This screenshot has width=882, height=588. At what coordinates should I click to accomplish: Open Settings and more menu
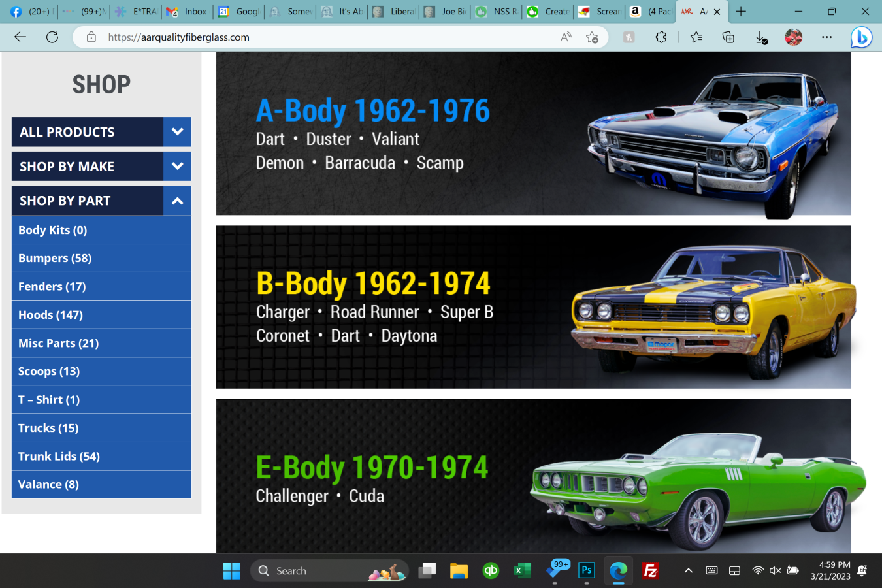826,37
